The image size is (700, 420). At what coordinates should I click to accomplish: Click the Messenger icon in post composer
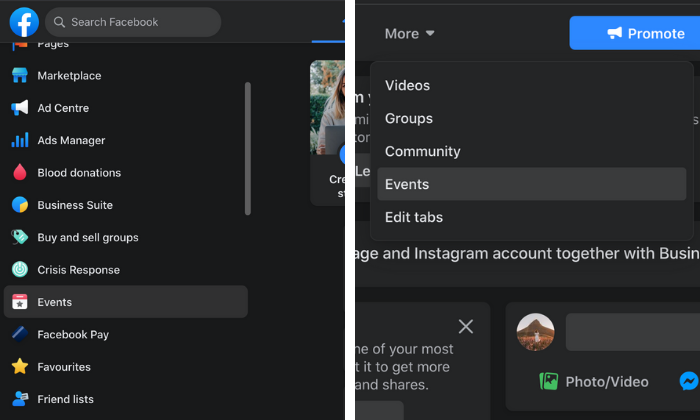(689, 381)
